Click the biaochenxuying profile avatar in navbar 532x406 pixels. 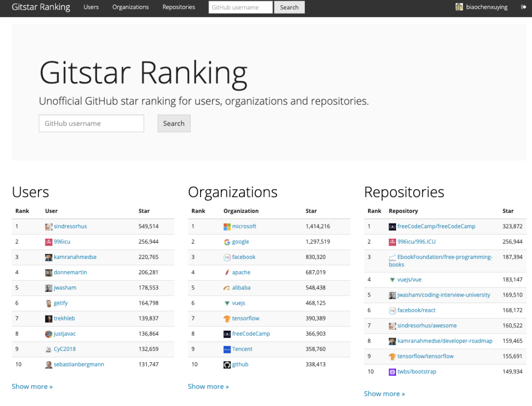pos(459,7)
